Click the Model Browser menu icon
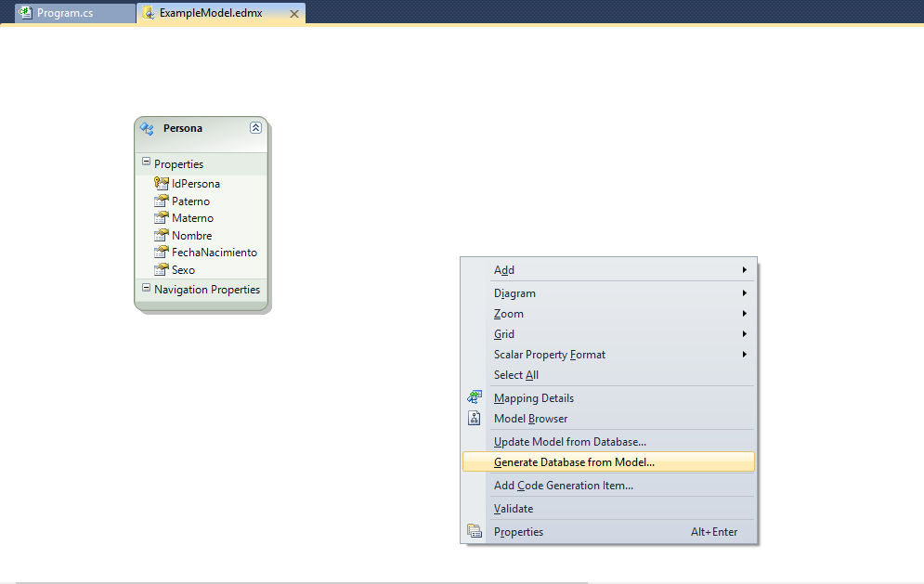 click(x=475, y=419)
